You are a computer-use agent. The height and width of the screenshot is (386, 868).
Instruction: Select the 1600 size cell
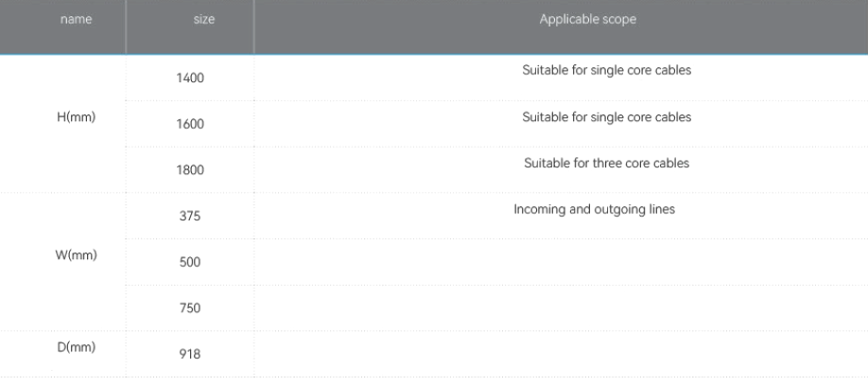[x=190, y=124]
